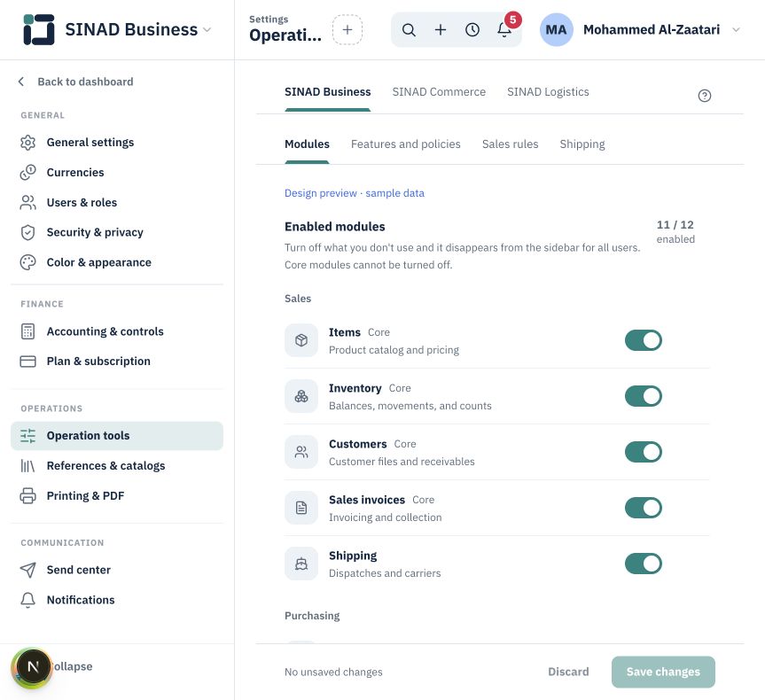
Task: Open the SINAD Business workspace dropdown chevron
Action: click(207, 30)
